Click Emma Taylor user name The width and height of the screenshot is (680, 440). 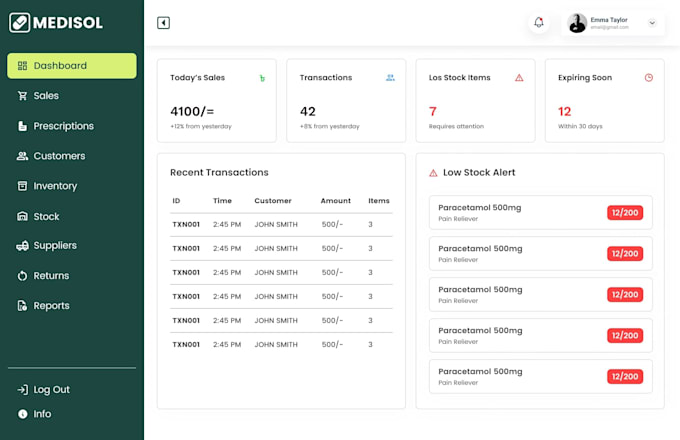(x=609, y=20)
